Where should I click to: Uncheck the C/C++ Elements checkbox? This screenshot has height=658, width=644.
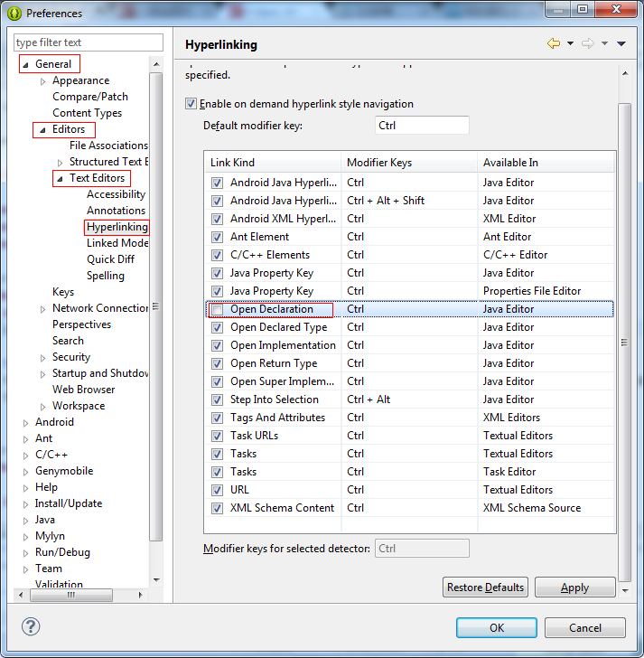coord(217,255)
